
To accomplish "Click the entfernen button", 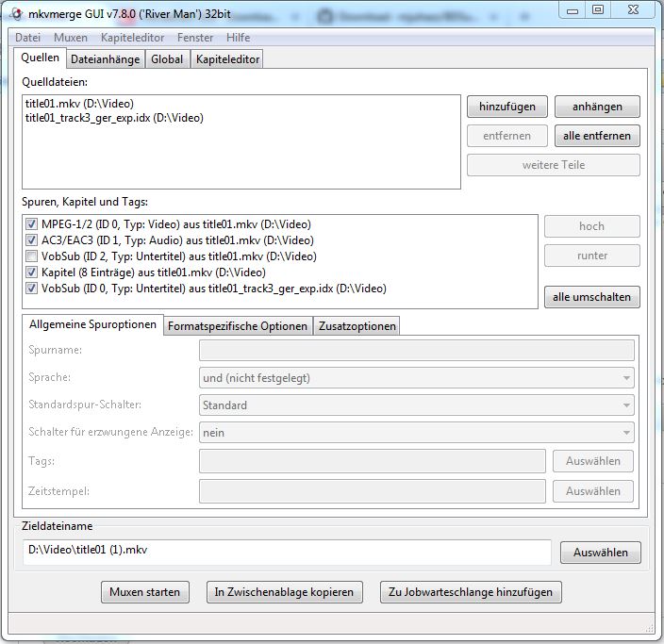I will click(x=506, y=136).
